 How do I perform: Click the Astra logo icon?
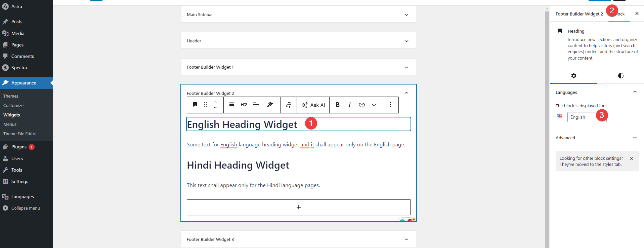tap(5, 6)
